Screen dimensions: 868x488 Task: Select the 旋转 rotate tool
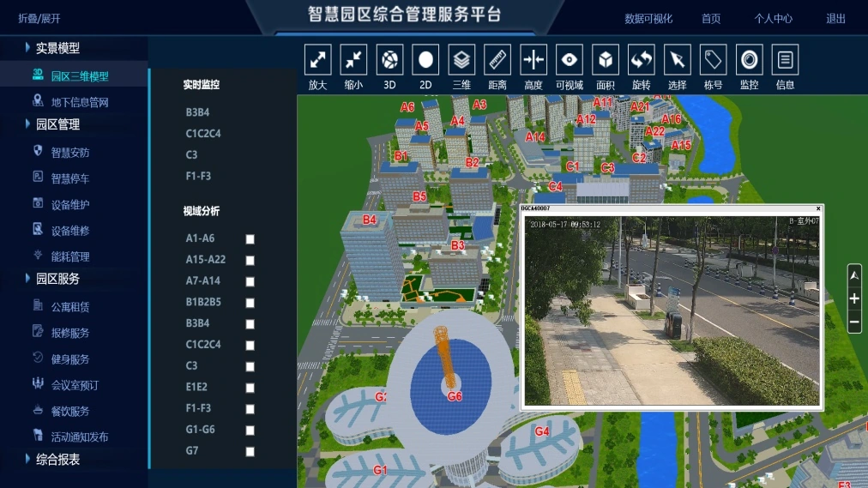[642, 60]
